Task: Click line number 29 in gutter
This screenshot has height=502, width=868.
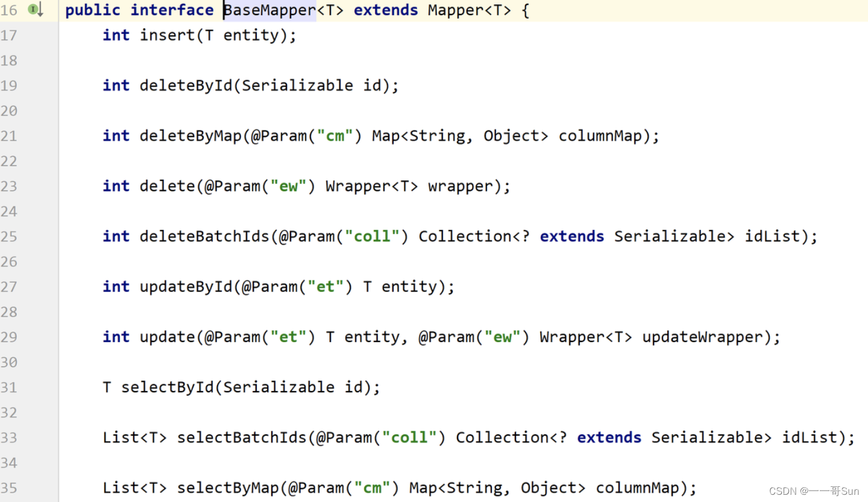Action: point(9,337)
